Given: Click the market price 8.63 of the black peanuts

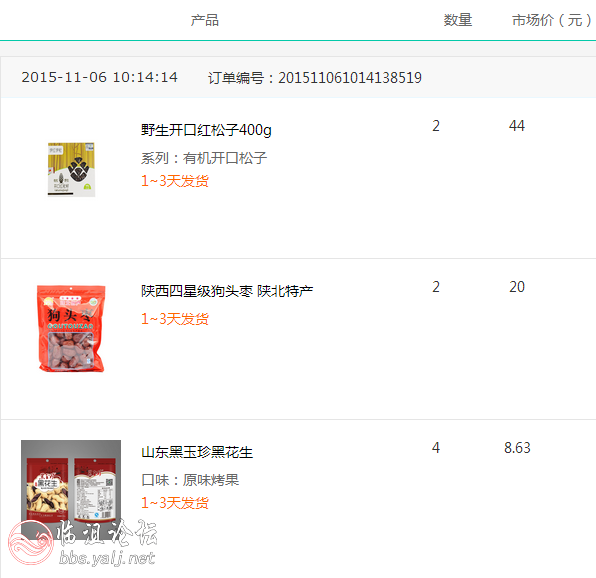Looking at the screenshot, I should click(517, 448).
